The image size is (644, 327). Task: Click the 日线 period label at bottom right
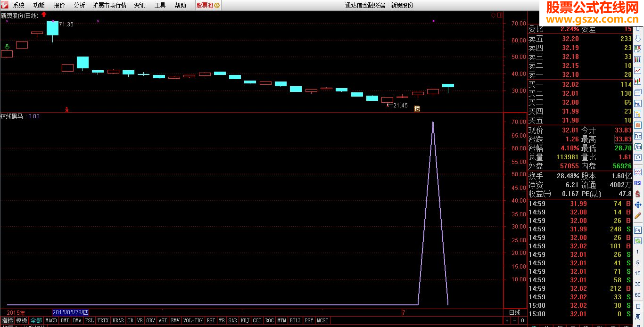515,312
